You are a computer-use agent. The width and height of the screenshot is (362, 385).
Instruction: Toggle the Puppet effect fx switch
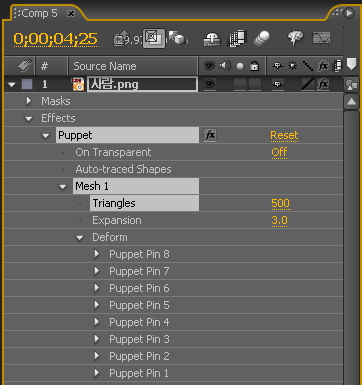210,135
